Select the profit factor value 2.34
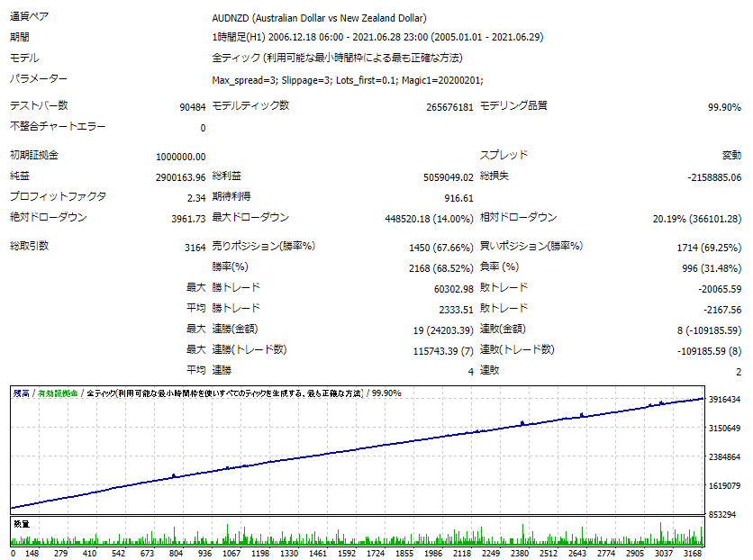The width and height of the screenshot is (753, 560). pos(196,198)
